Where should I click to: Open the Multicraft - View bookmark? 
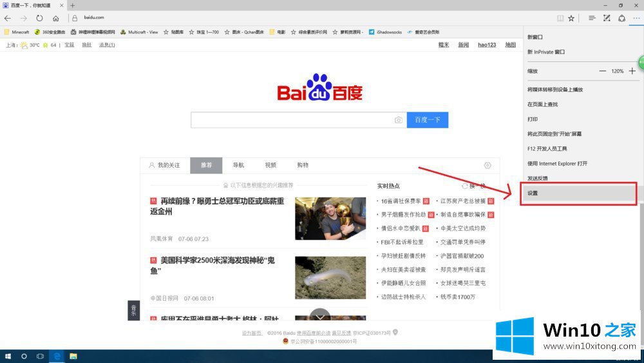click(139, 32)
